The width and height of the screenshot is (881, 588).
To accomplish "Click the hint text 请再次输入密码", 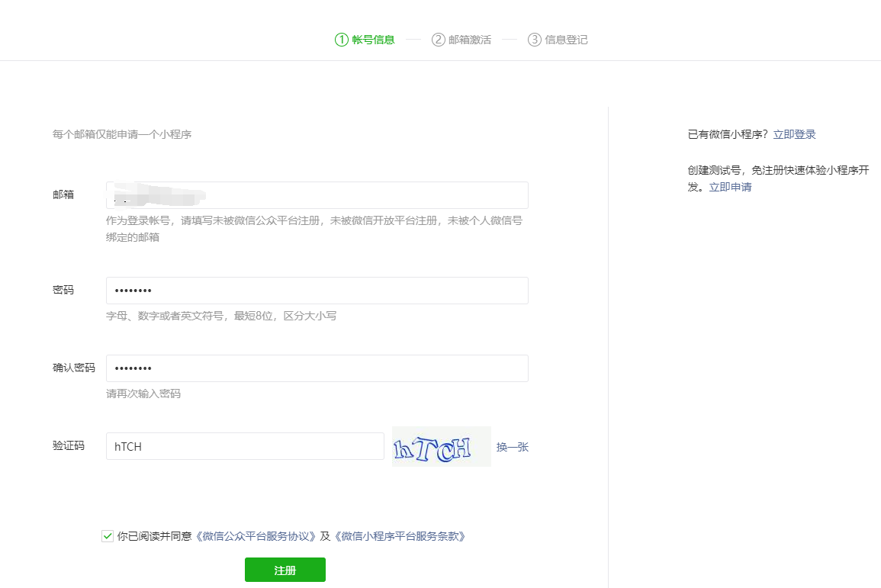I will pyautogui.click(x=143, y=394).
